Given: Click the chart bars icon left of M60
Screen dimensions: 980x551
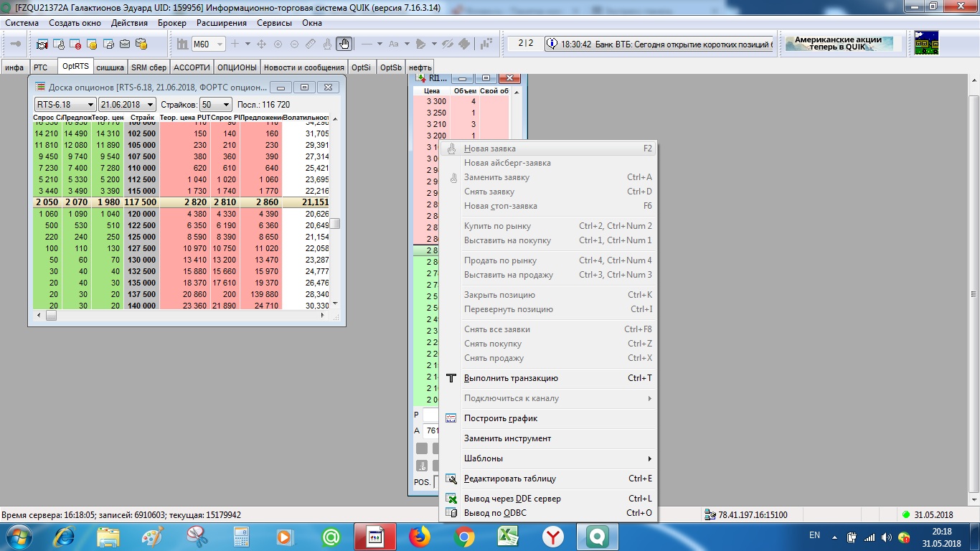Looking at the screenshot, I should pyautogui.click(x=182, y=44).
